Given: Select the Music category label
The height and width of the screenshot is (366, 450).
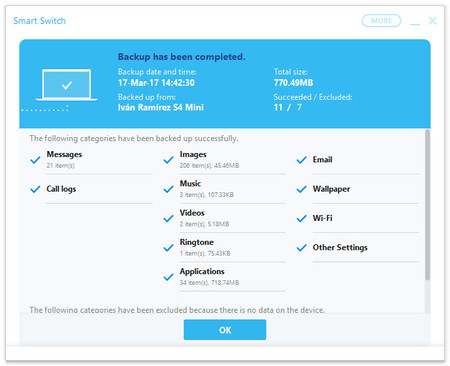Looking at the screenshot, I should [190, 184].
